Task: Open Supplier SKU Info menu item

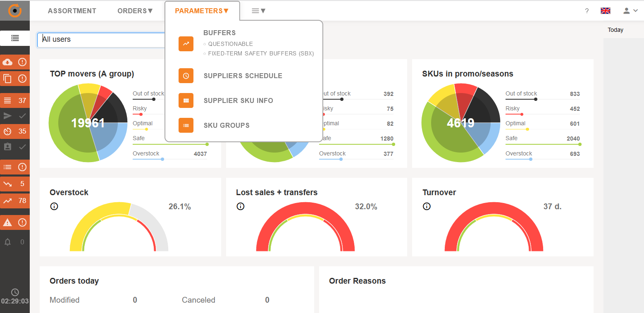Action: (x=238, y=100)
